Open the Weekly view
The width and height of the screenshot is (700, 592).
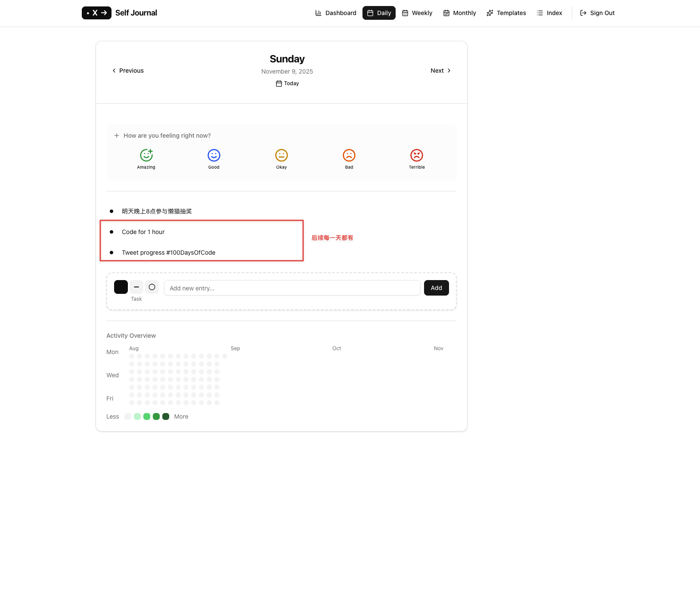point(417,13)
